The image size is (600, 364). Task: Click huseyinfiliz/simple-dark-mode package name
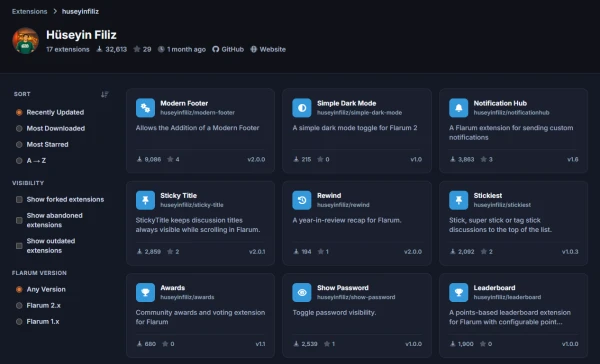tap(359, 113)
